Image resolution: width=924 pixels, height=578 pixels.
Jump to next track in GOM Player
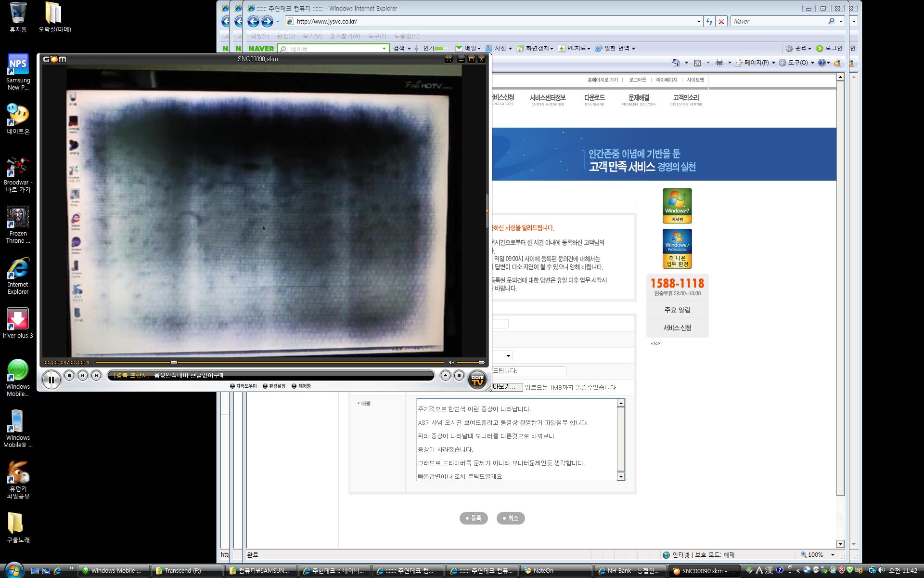click(96, 376)
